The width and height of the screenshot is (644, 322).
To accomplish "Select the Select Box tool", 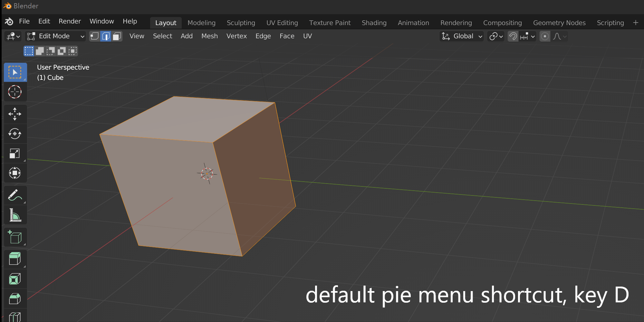I will pyautogui.click(x=15, y=72).
